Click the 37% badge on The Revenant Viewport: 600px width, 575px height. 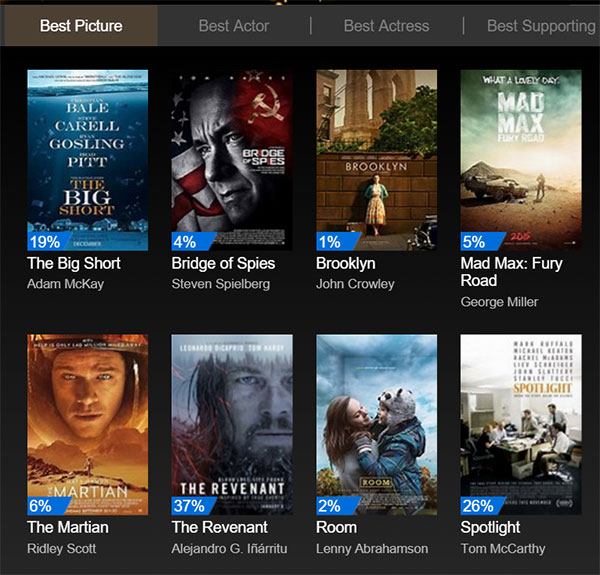[191, 506]
